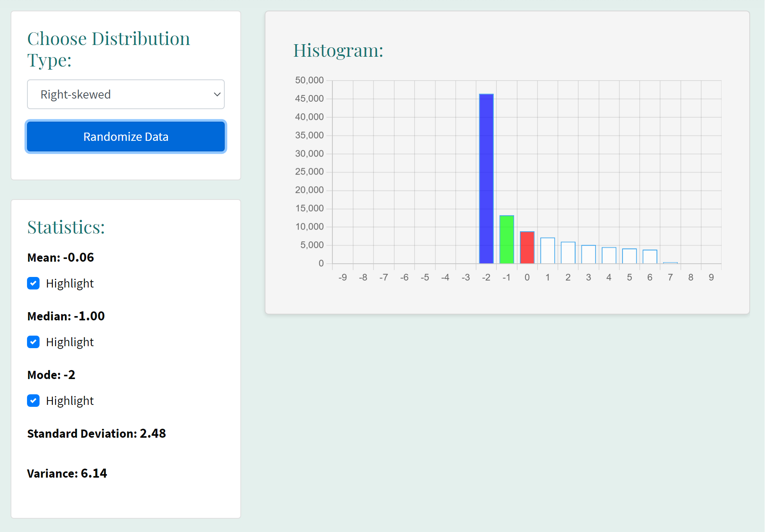Click the histogram bar at value 5
This screenshot has width=765, height=532.
(x=629, y=256)
